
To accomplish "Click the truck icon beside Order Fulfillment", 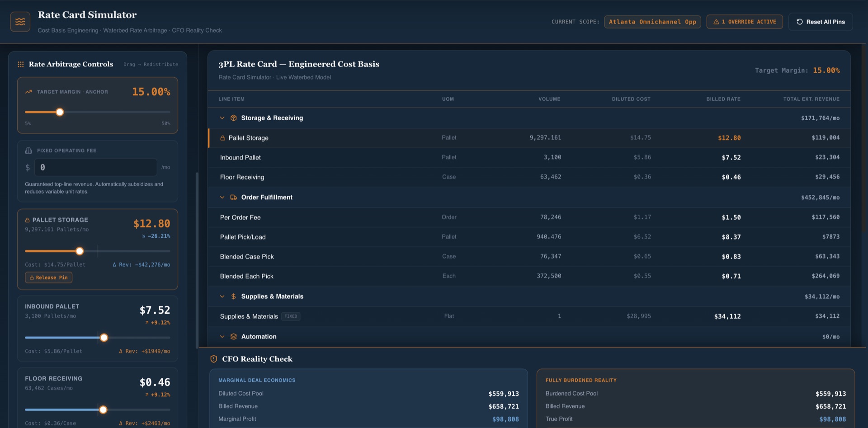I will tap(234, 198).
